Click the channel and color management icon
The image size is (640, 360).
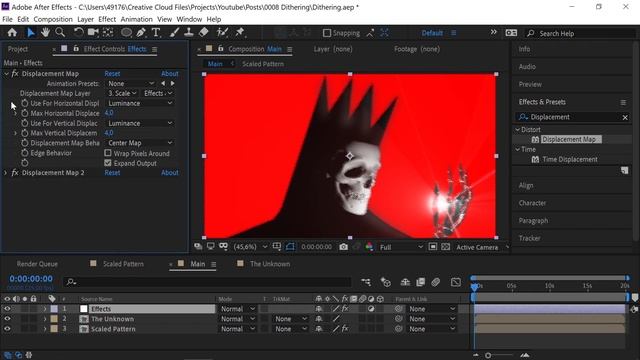coord(369,247)
